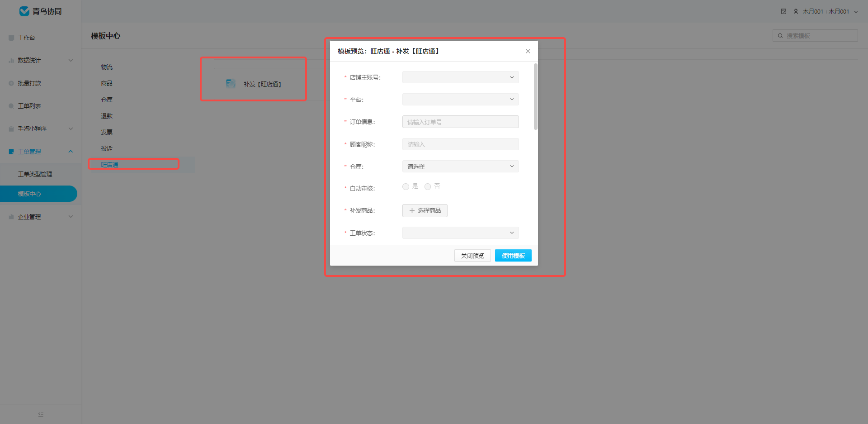Screen dimensions: 868x424
Task: Click the 订单信息 order number field
Action: pyautogui.click(x=461, y=122)
